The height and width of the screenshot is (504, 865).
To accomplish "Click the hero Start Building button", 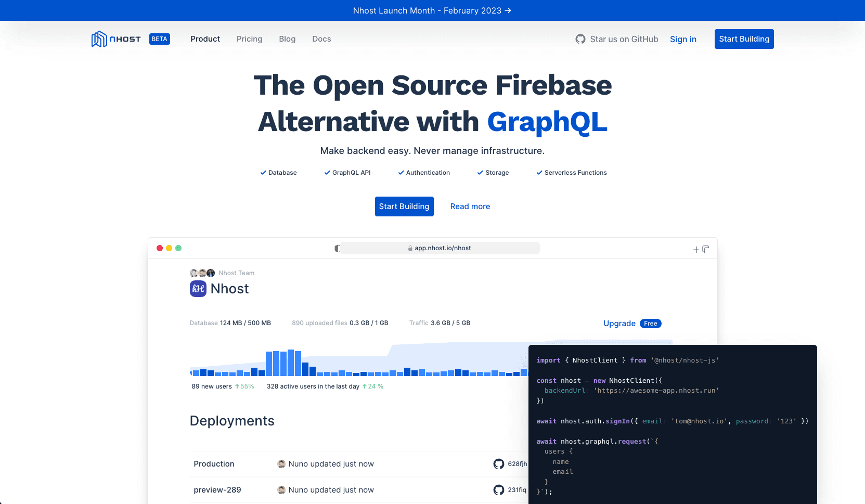I will (x=404, y=206).
